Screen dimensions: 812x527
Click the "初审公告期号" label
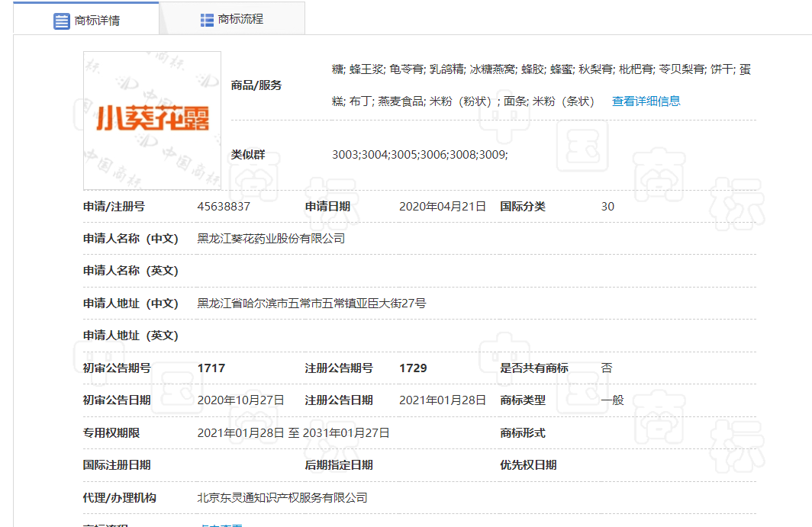(x=117, y=368)
